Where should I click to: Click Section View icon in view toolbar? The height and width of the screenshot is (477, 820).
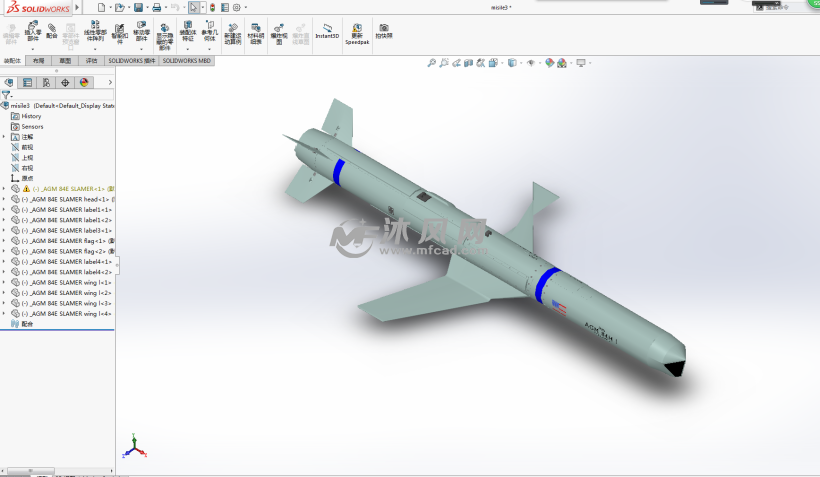(x=469, y=63)
